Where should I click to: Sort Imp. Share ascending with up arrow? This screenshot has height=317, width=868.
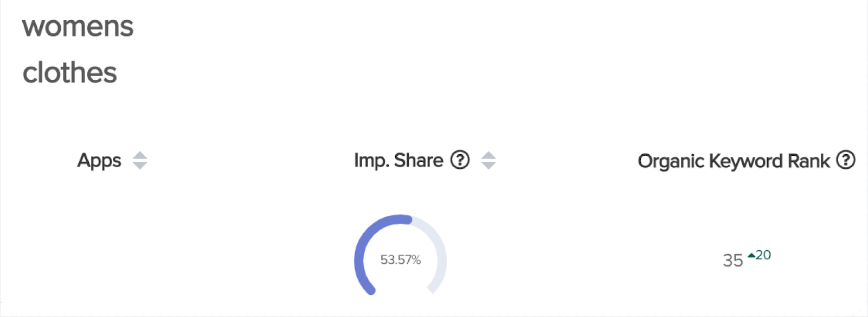pyautogui.click(x=488, y=155)
